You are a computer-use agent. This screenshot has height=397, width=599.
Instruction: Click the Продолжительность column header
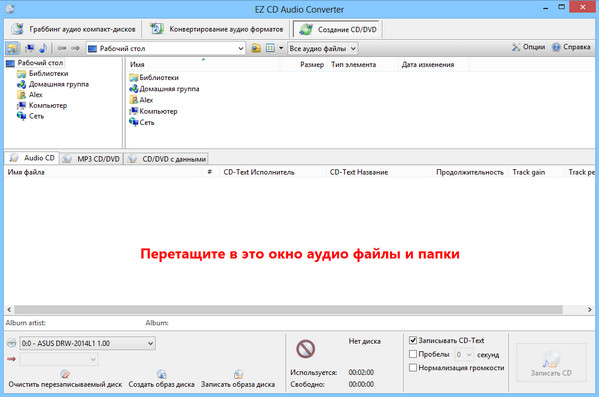(470, 172)
